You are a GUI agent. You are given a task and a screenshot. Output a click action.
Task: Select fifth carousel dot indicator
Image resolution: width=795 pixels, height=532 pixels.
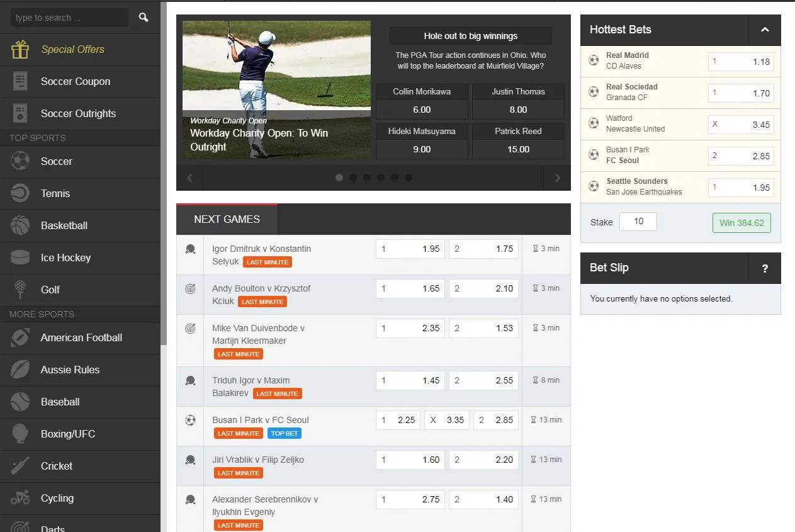pos(395,178)
